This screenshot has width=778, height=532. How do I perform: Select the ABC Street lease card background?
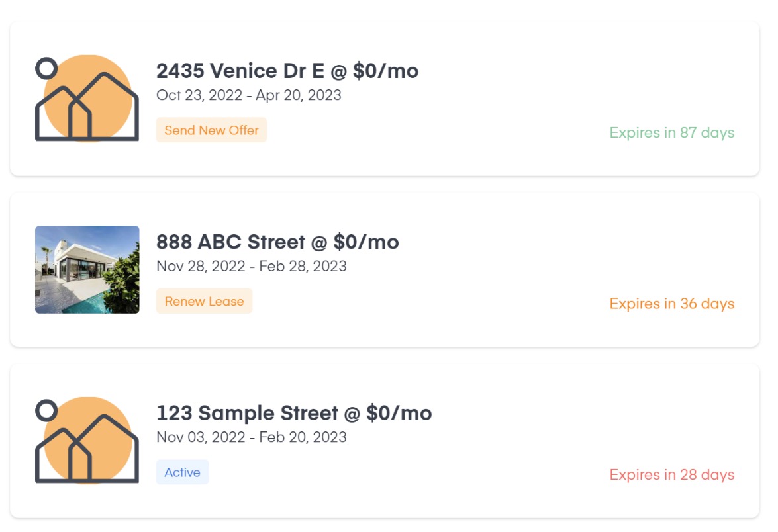[385, 270]
